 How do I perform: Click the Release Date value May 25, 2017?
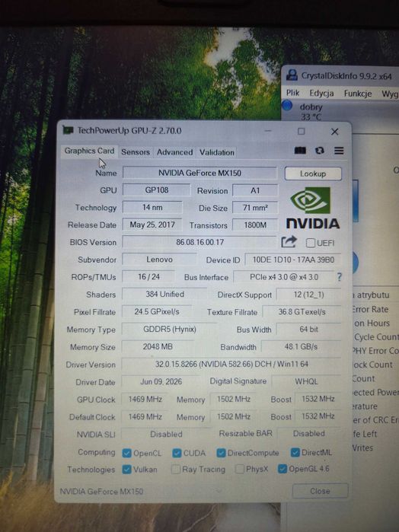click(152, 225)
